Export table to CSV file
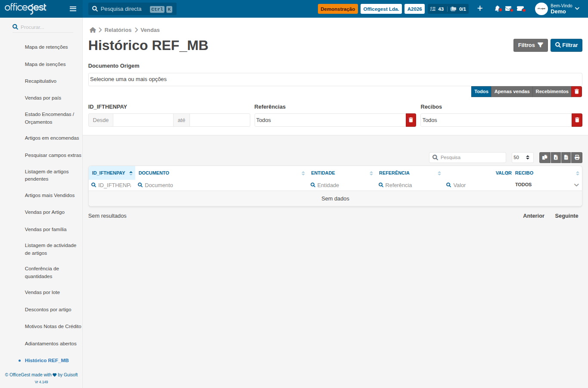 (x=566, y=157)
